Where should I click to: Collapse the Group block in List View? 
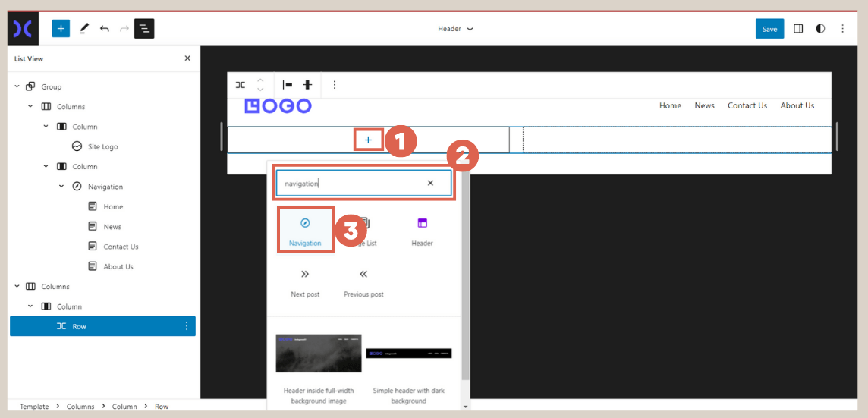[x=17, y=86]
